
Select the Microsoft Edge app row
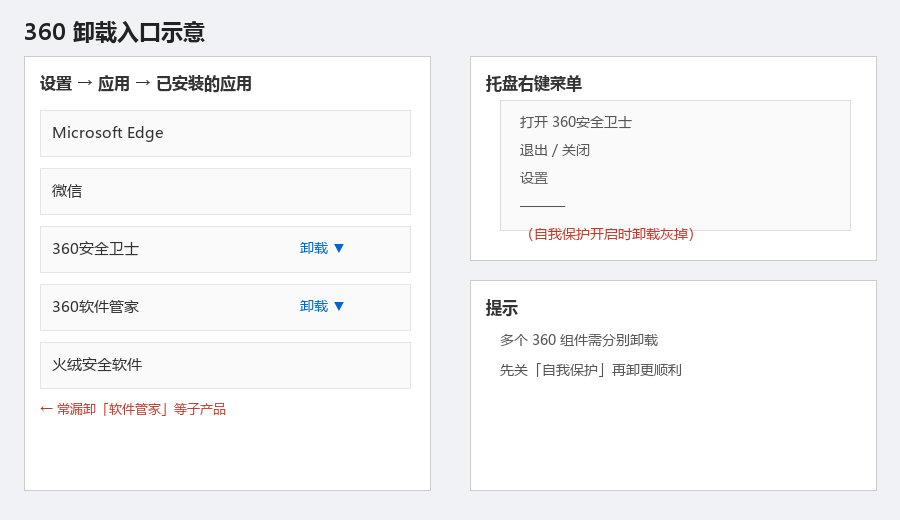[225, 133]
